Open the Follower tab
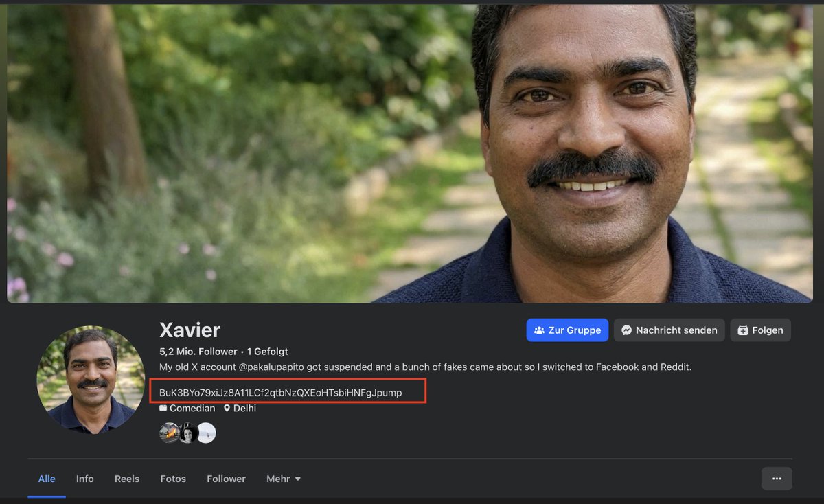Image resolution: width=824 pixels, height=504 pixels. coord(226,479)
